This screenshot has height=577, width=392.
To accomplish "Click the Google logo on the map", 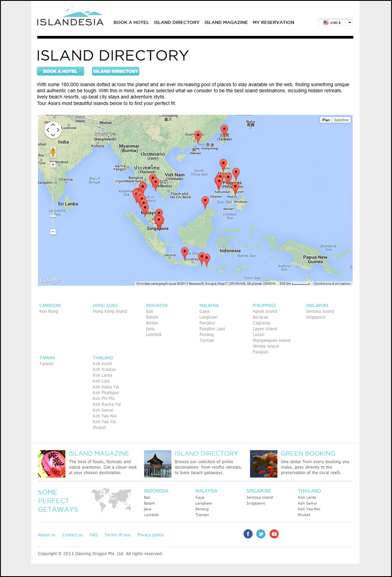I will [x=50, y=280].
